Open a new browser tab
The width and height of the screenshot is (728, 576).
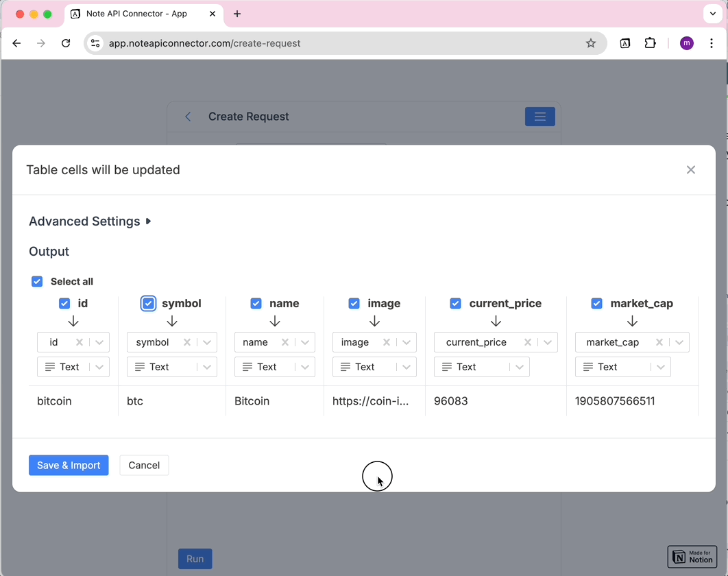237,14
